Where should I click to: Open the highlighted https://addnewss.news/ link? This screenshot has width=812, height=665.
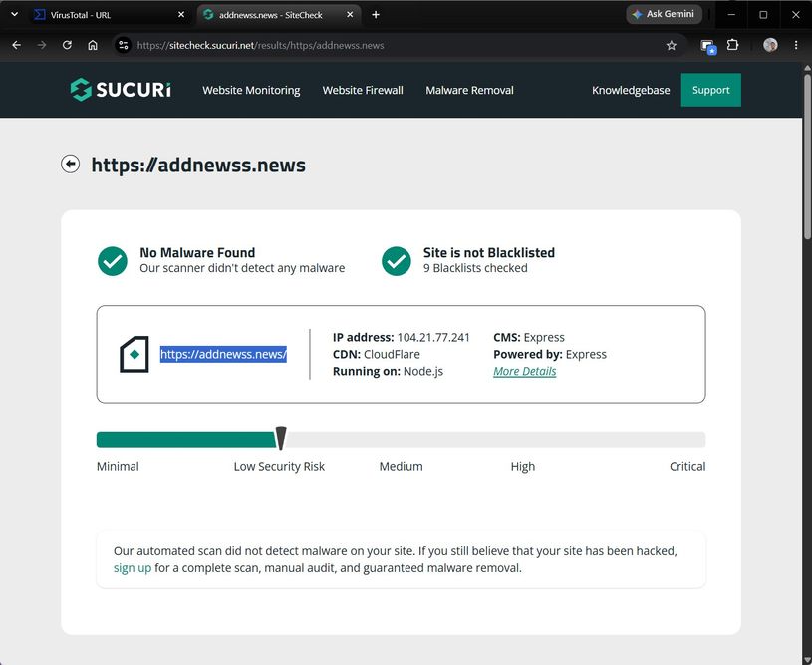(x=223, y=354)
